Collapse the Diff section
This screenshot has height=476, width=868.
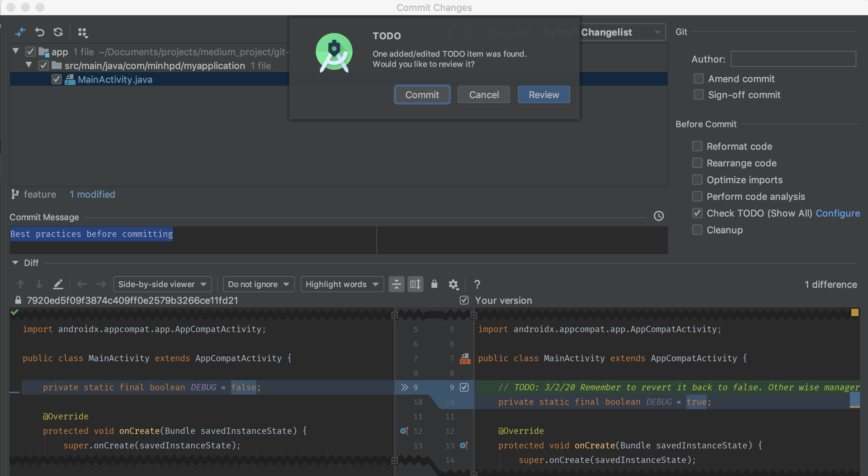[x=15, y=263]
